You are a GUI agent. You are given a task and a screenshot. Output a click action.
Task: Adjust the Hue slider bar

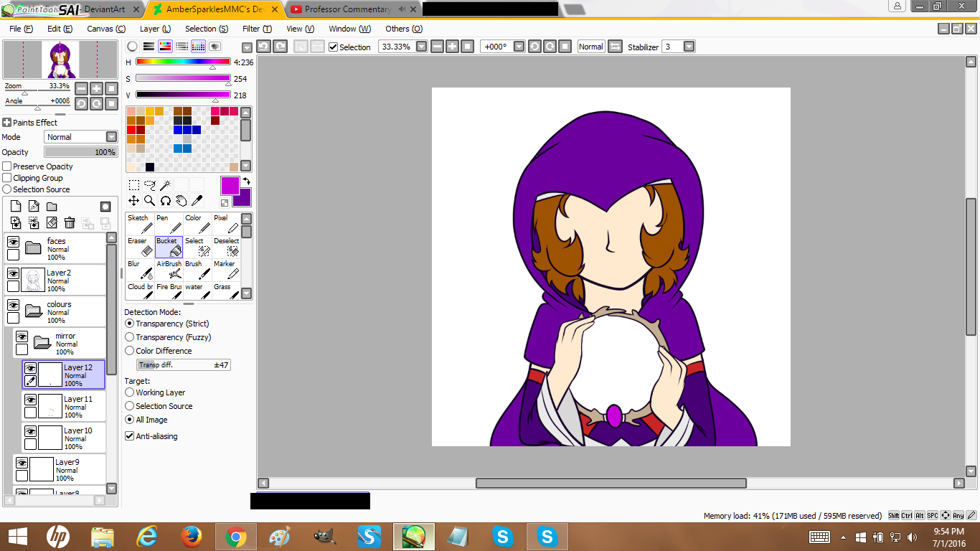[183, 62]
